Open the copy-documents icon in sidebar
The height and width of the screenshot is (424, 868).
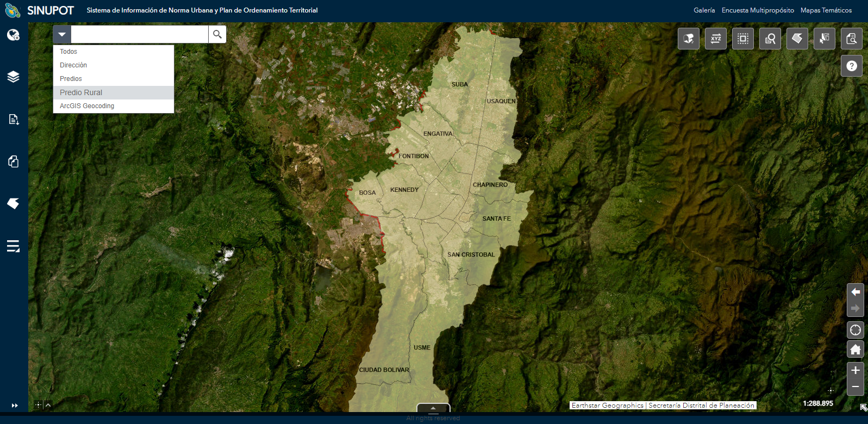13,161
